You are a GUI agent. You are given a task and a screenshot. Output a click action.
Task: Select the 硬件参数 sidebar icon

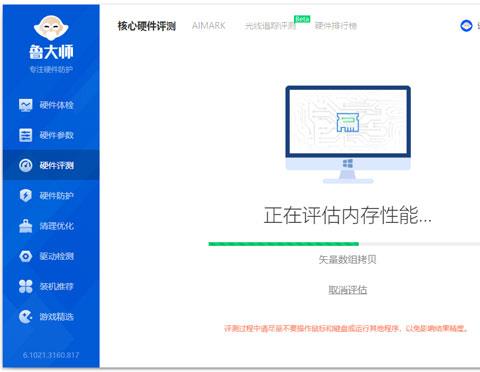coord(26,135)
